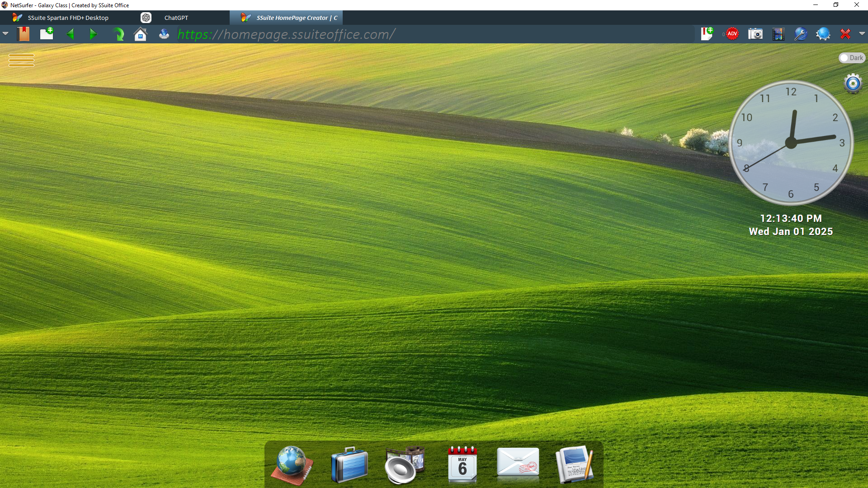Open the blue briefcase dock icon

(349, 465)
